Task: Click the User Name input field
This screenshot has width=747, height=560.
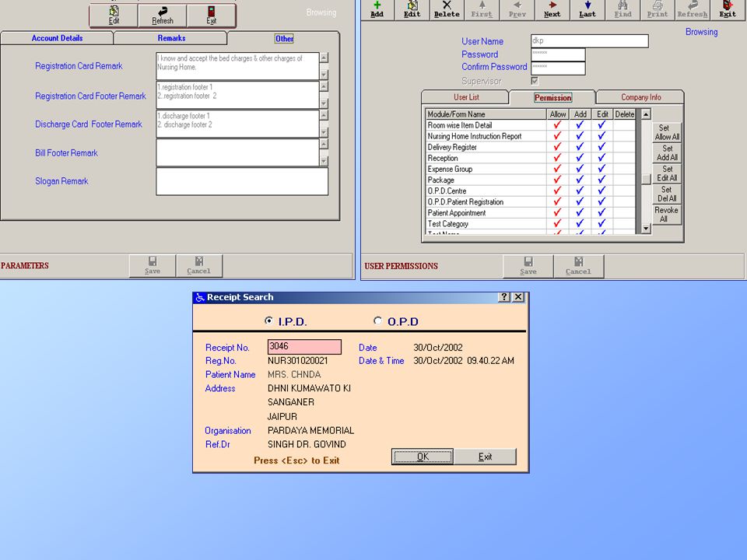Action: [x=589, y=41]
